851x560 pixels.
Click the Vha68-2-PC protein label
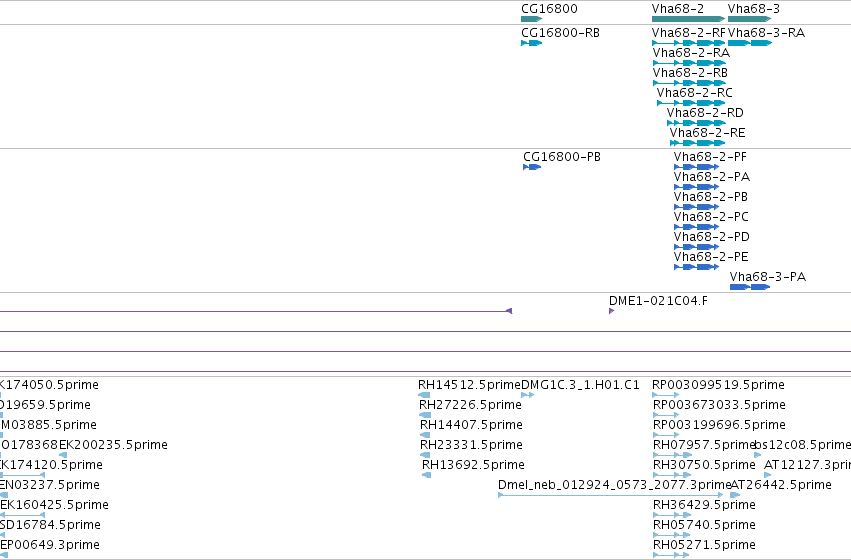click(711, 217)
